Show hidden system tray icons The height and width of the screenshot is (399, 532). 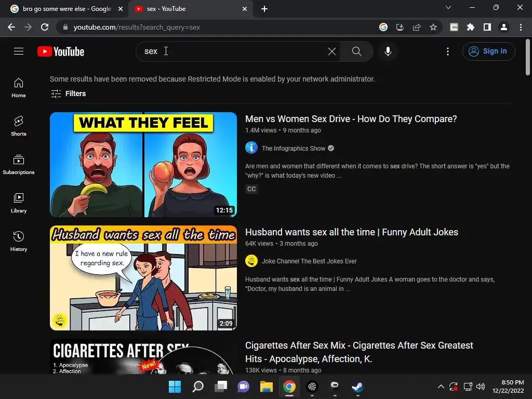(x=441, y=387)
